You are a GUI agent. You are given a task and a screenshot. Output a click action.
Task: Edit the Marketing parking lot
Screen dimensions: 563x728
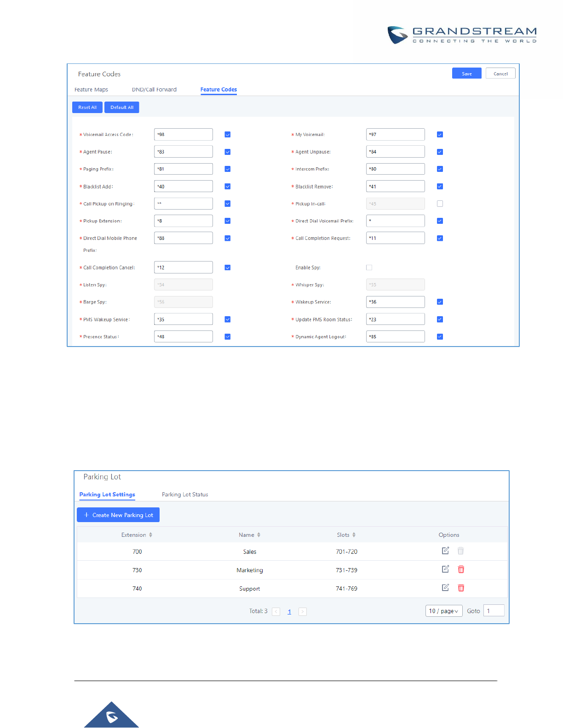(445, 569)
